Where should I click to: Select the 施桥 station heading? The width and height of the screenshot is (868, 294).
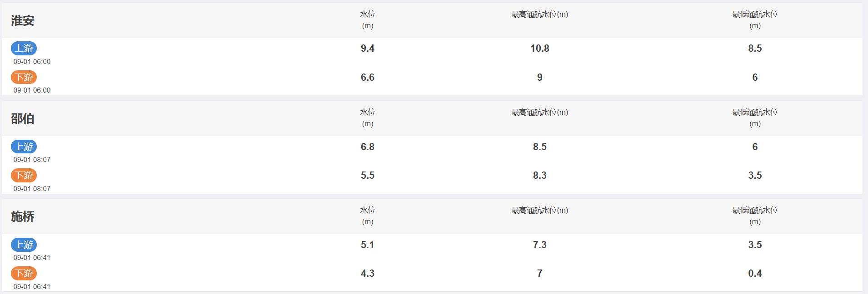click(23, 216)
